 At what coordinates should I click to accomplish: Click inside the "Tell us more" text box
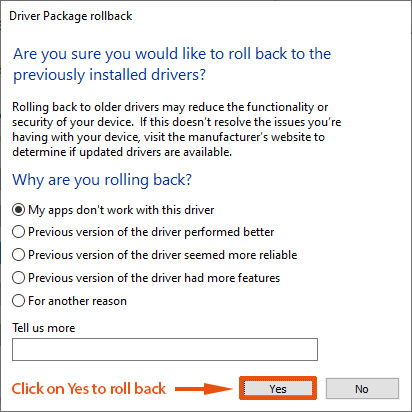point(165,349)
